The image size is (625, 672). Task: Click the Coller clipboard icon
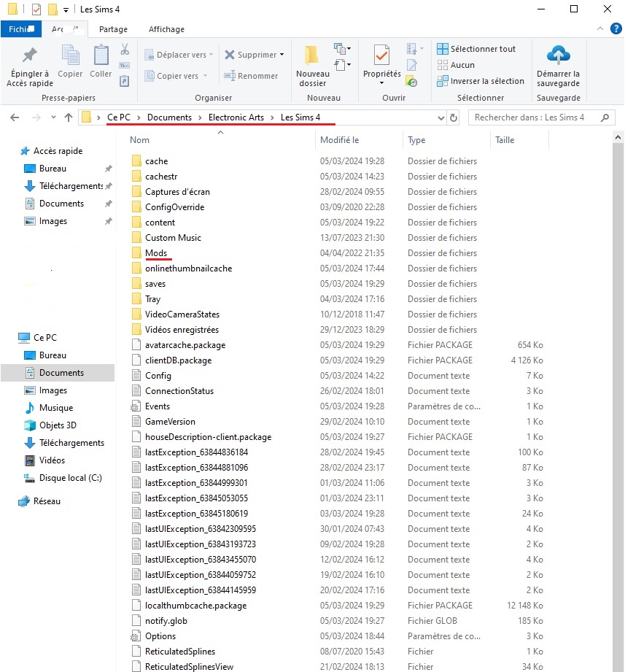[x=101, y=55]
